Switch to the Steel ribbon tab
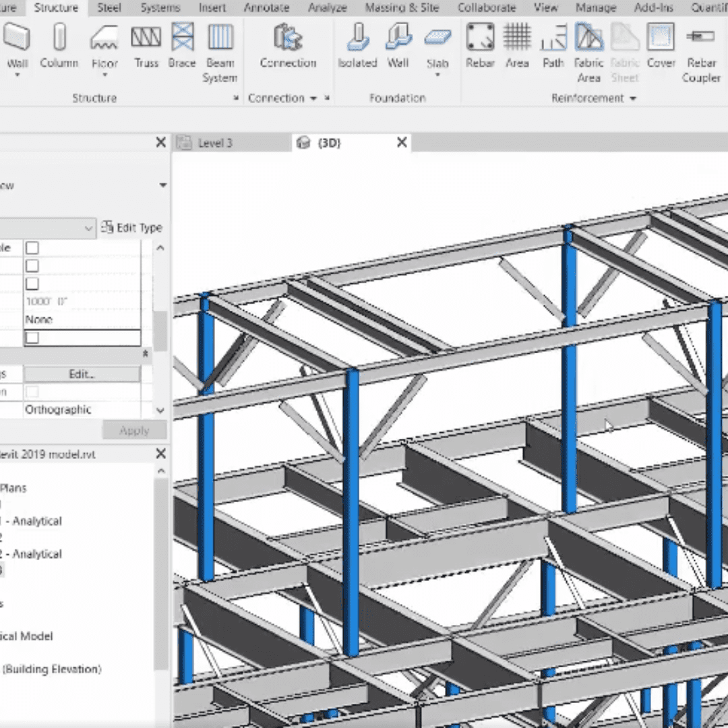Screen dimensions: 728x728 [x=109, y=7]
